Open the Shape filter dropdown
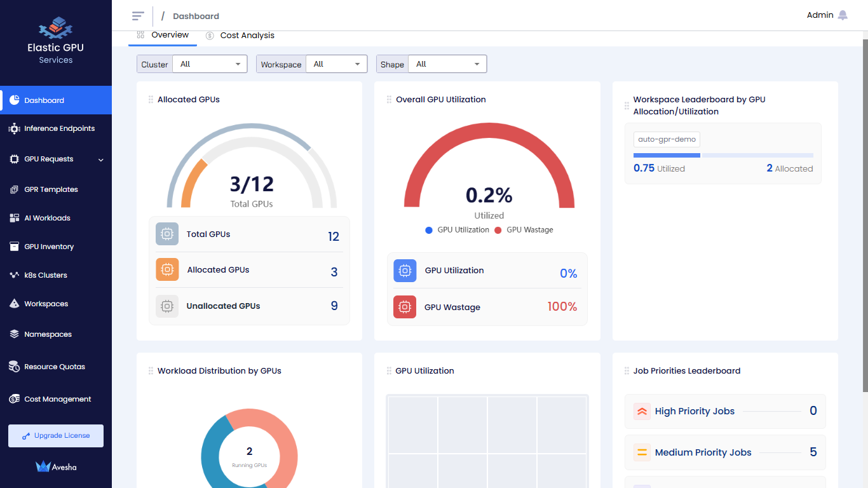The height and width of the screenshot is (488, 868). [x=447, y=64]
